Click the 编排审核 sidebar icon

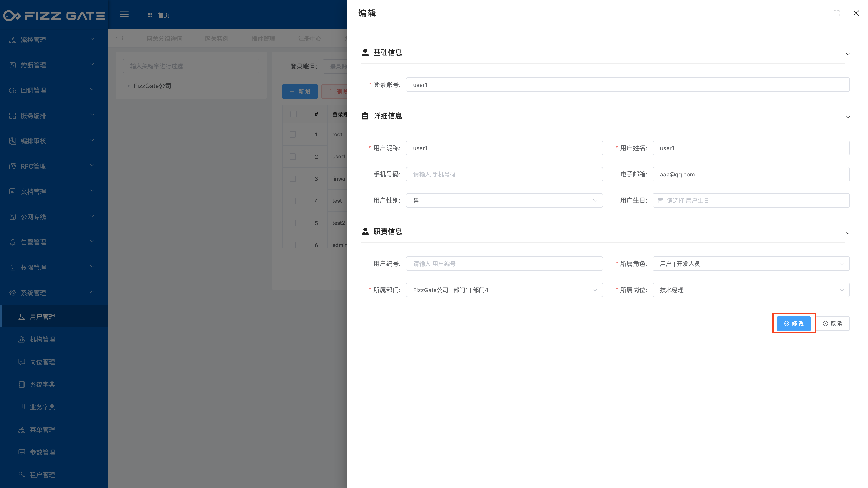coord(12,141)
